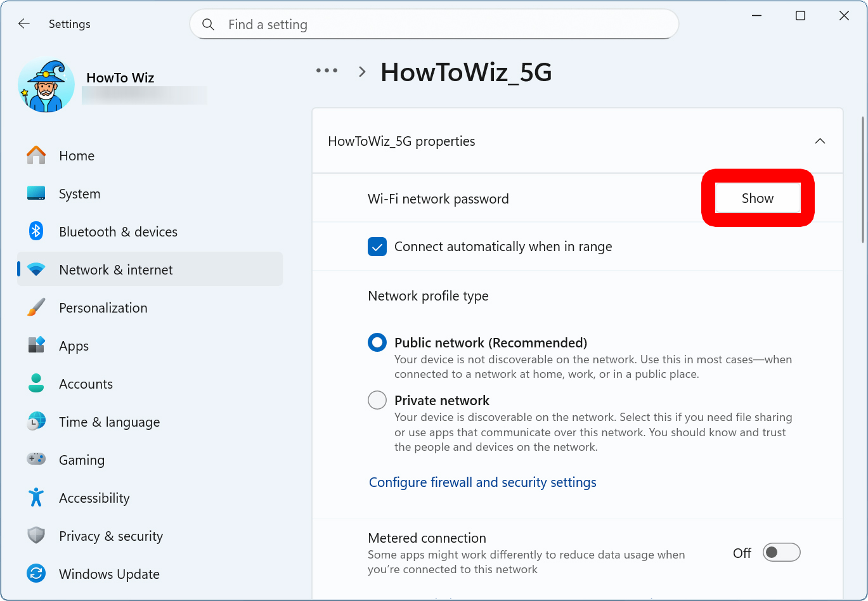Image resolution: width=868 pixels, height=601 pixels.
Task: Show the Wi-Fi network password
Action: tap(758, 198)
